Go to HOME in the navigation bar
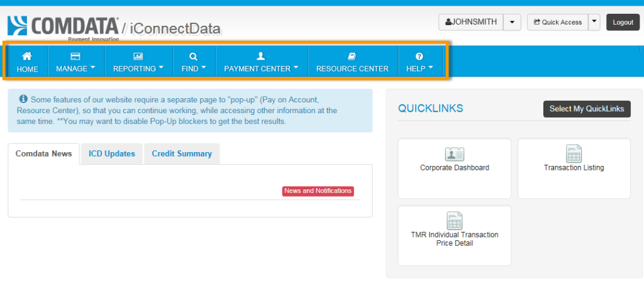 (x=28, y=61)
